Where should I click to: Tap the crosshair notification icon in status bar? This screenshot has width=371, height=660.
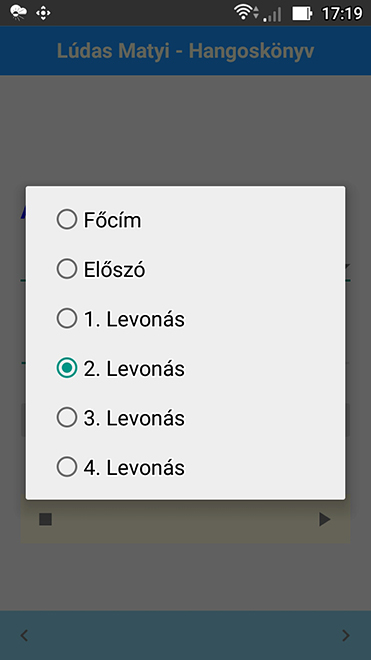43,13
